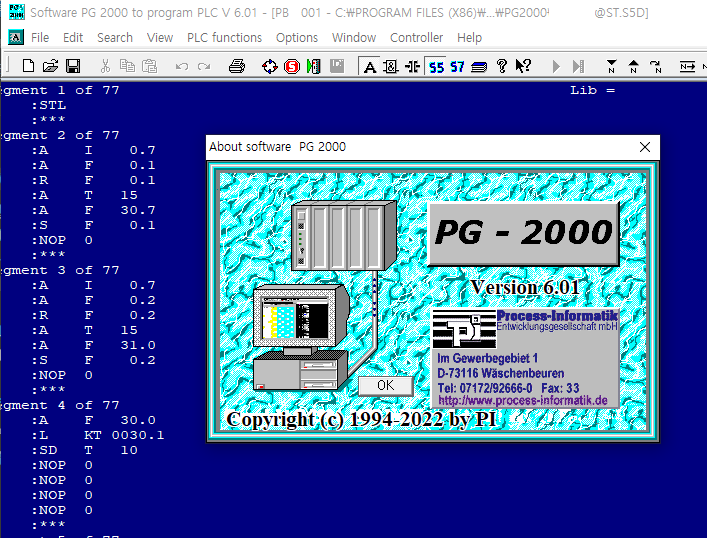Click the PG 2000 title bar icon
Screen dimensions: 707x538
click(17, 12)
